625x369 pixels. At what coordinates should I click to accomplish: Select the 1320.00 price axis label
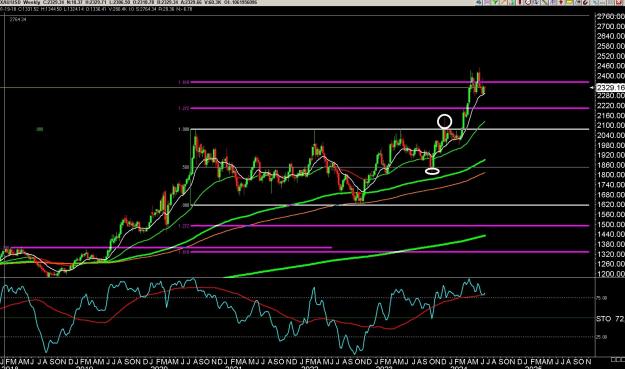coord(611,254)
